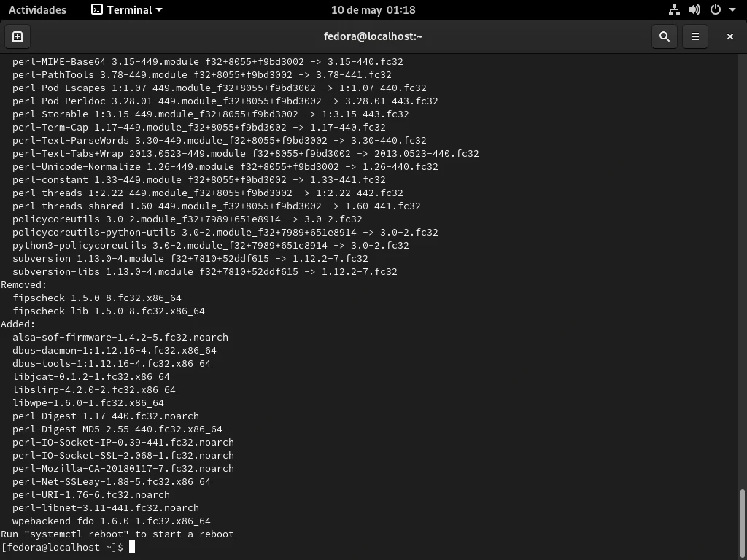Click the cursor at the command prompt

(132, 548)
